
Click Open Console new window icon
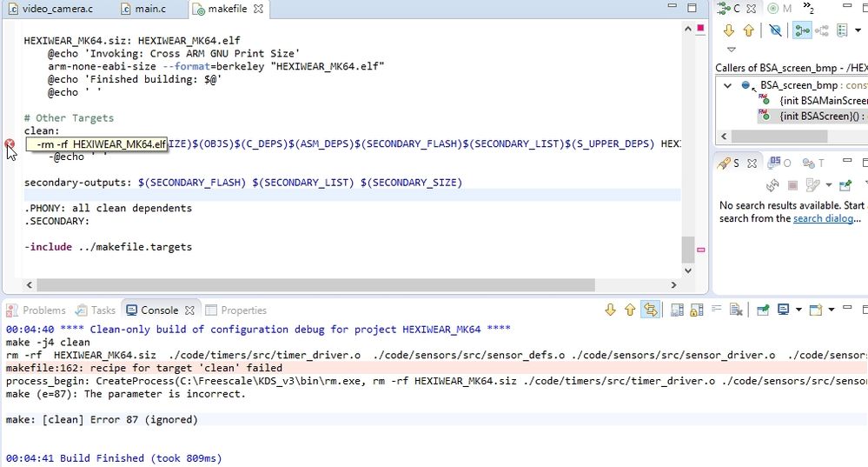[x=816, y=310]
